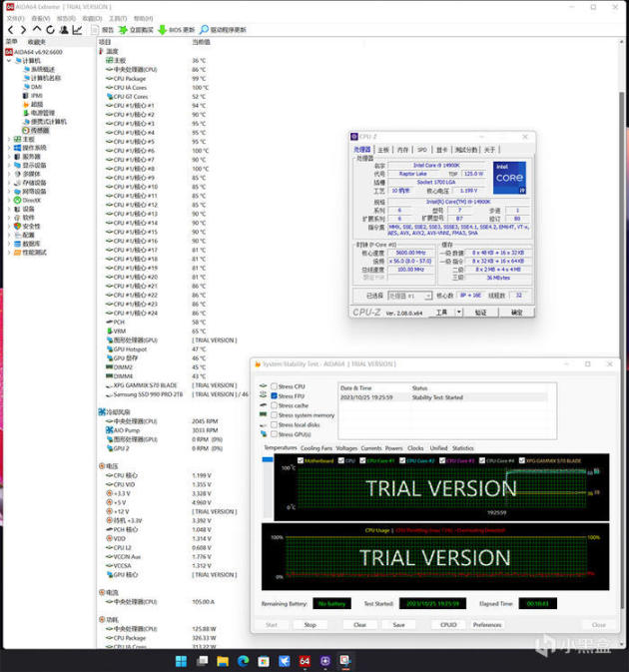Click the green BIOS update down-arrow icon
629x672 pixels.
[x=163, y=30]
